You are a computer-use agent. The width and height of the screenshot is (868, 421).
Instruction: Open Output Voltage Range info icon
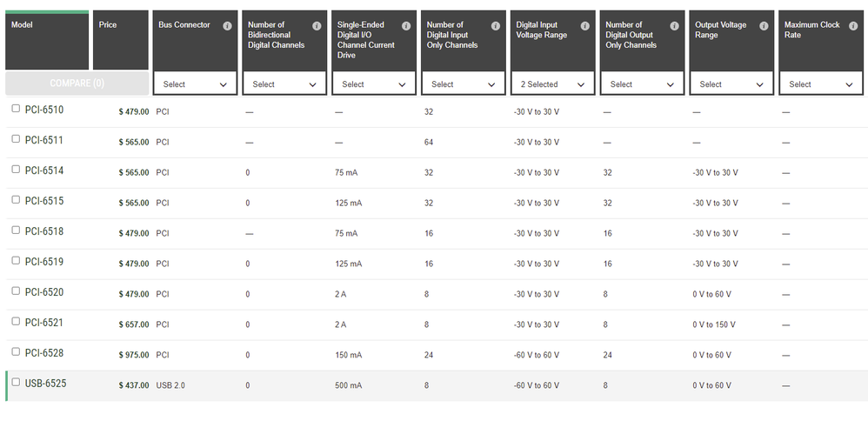pos(764,26)
